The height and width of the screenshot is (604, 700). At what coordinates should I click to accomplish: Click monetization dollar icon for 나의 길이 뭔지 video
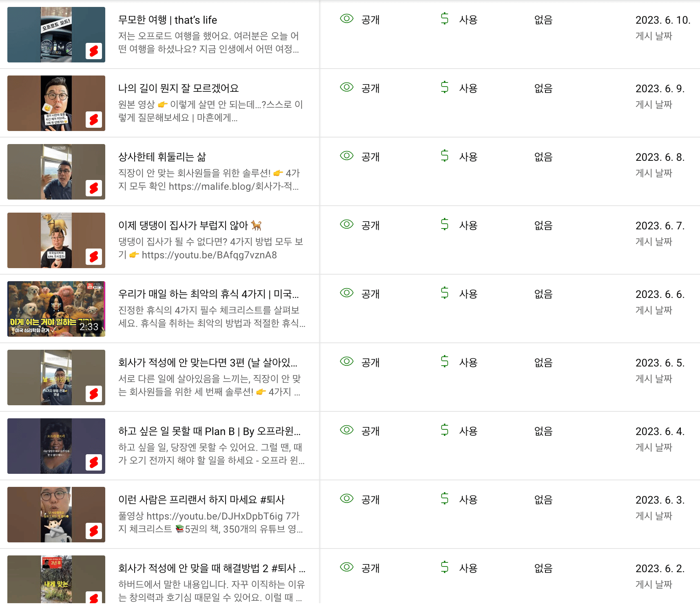click(x=445, y=87)
